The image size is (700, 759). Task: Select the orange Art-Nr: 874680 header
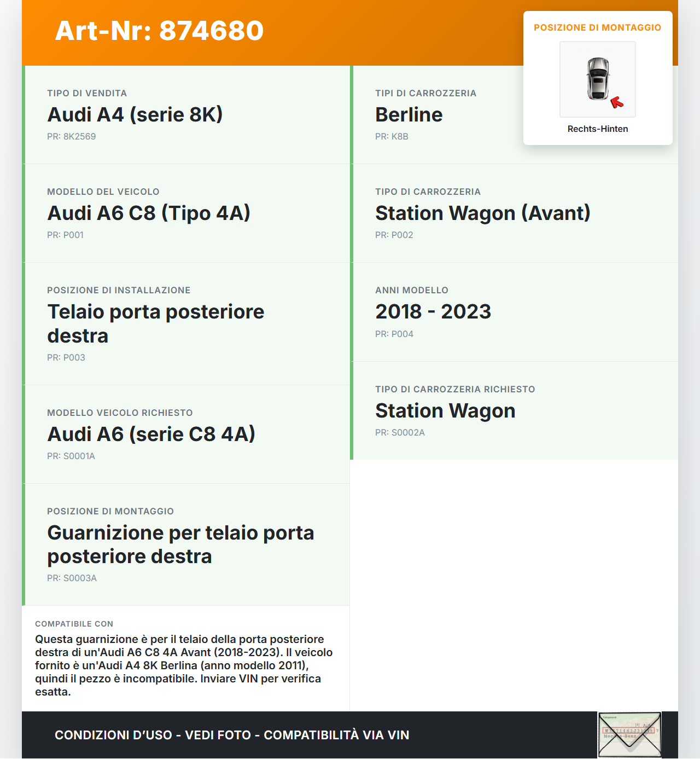pyautogui.click(x=159, y=31)
